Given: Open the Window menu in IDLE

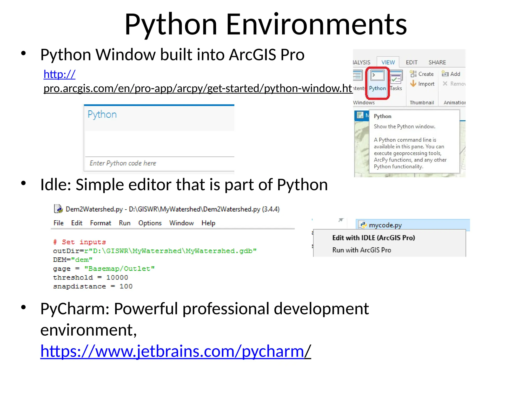Looking at the screenshot, I should click(x=181, y=223).
